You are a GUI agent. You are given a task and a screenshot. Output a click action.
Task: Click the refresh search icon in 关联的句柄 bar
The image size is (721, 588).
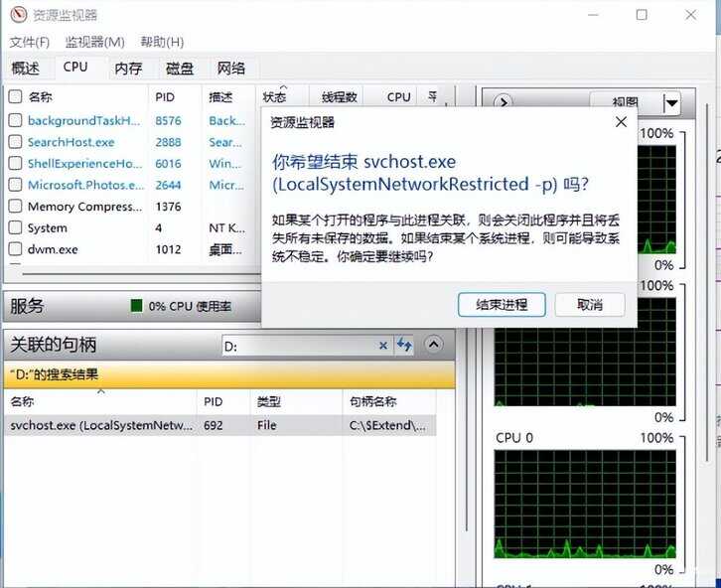pos(404,345)
